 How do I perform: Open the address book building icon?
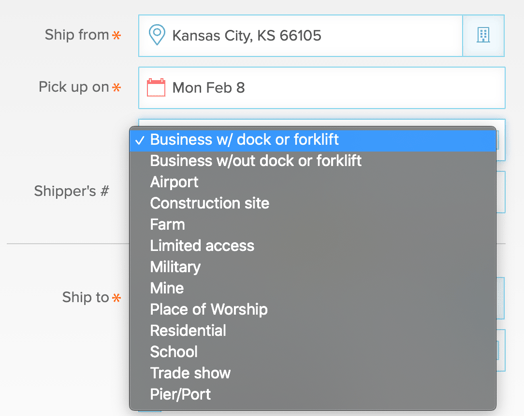[x=483, y=35]
